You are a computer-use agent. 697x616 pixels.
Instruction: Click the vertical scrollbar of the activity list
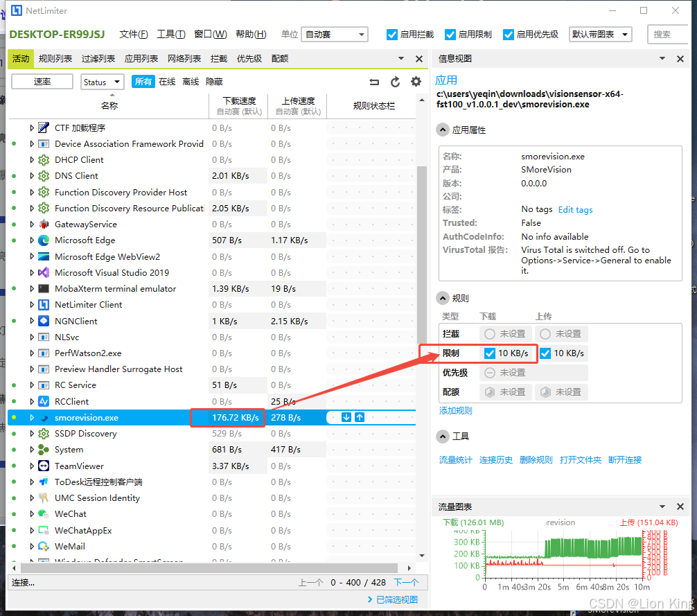(x=421, y=277)
